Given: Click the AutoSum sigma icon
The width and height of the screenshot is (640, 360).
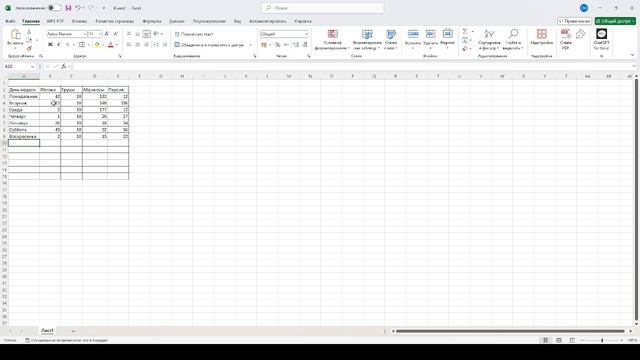Looking at the screenshot, I should coord(465,31).
